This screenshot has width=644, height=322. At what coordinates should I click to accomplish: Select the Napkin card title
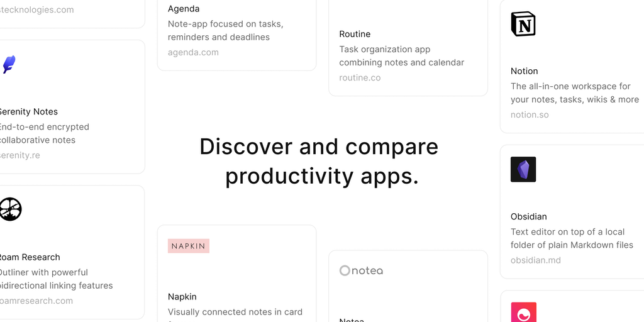[x=182, y=296]
